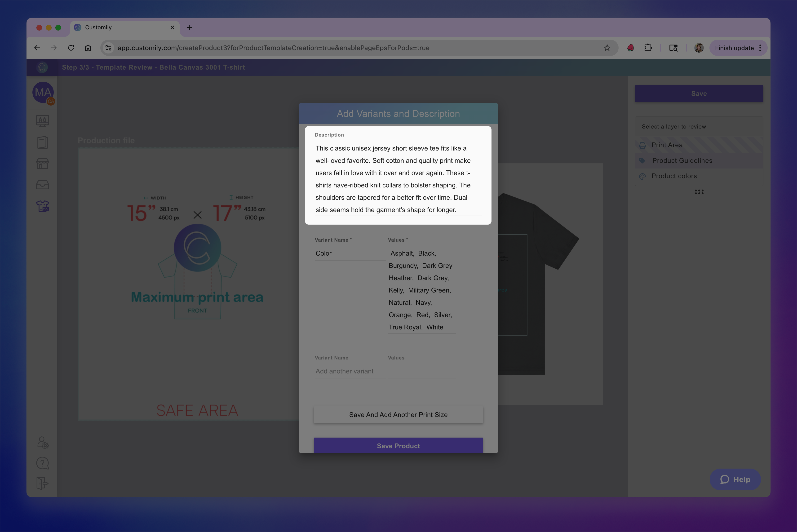
Task: Open the inbox tray sidebar icon
Action: (x=42, y=185)
